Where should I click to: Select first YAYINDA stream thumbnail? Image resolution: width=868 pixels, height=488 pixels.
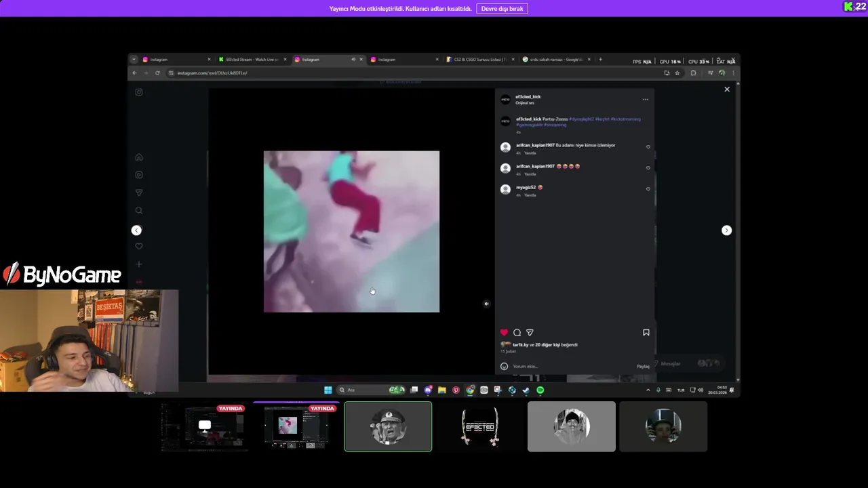205,426
